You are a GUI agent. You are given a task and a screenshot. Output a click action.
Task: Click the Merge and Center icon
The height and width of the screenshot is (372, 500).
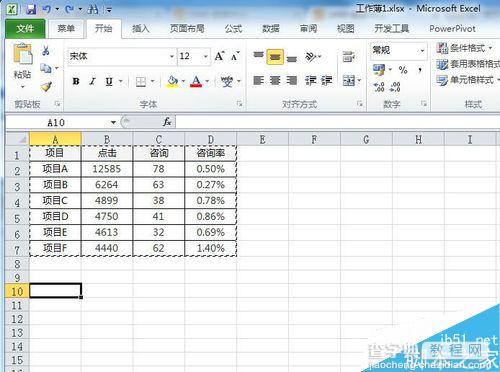click(349, 80)
